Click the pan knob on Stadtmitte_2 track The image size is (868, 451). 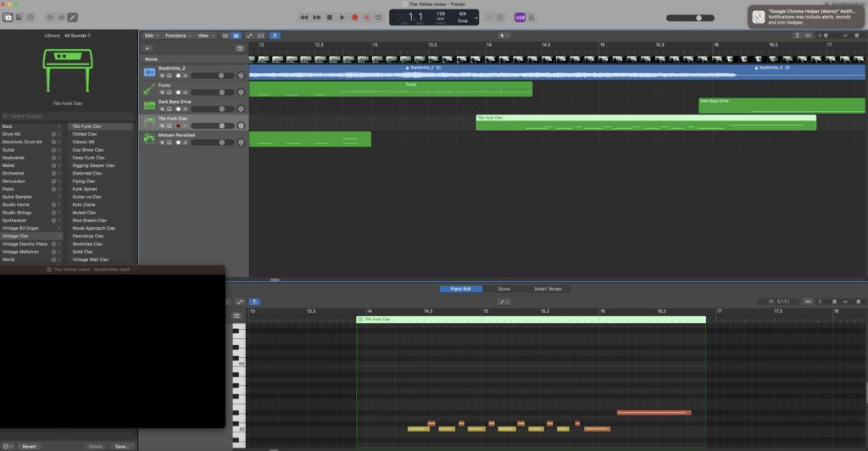point(241,75)
